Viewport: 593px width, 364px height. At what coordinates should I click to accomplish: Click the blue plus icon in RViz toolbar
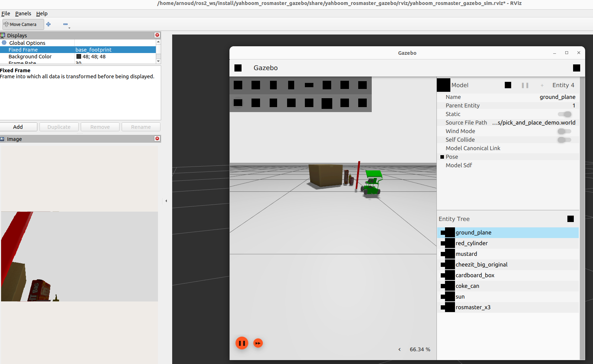48,24
